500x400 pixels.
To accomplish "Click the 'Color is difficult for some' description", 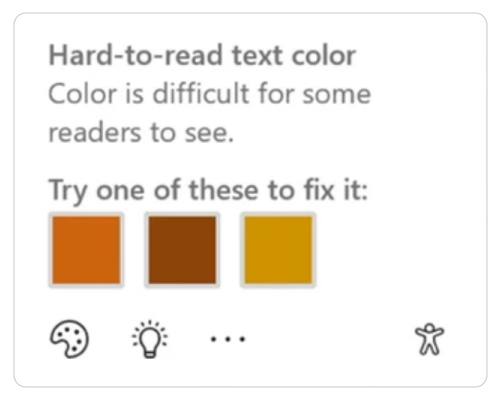I will click(210, 94).
